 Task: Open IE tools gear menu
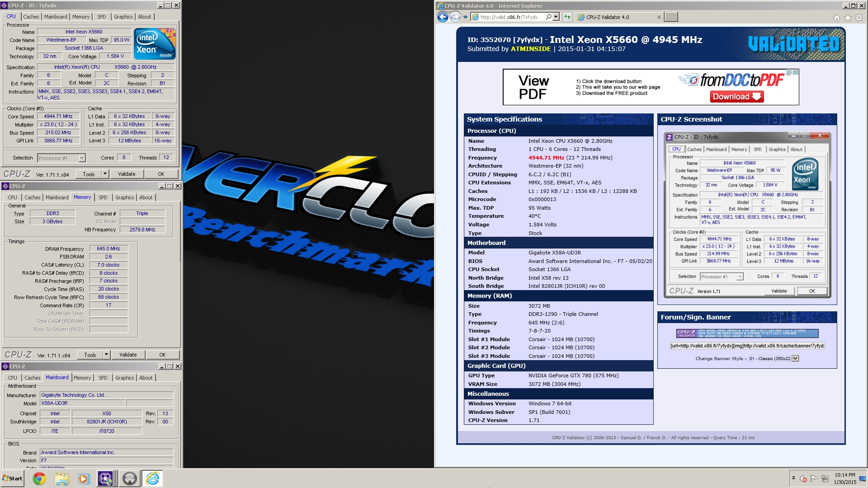point(859,18)
